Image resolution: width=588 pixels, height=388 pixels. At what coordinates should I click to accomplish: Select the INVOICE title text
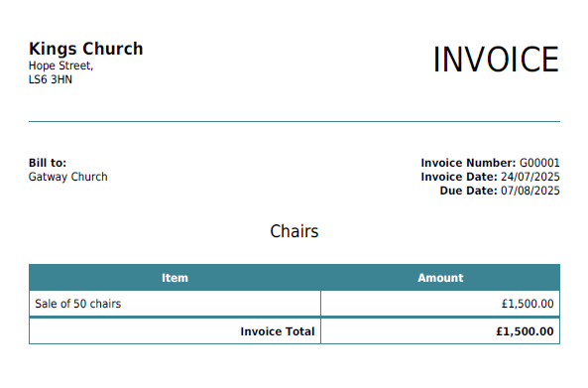click(496, 60)
